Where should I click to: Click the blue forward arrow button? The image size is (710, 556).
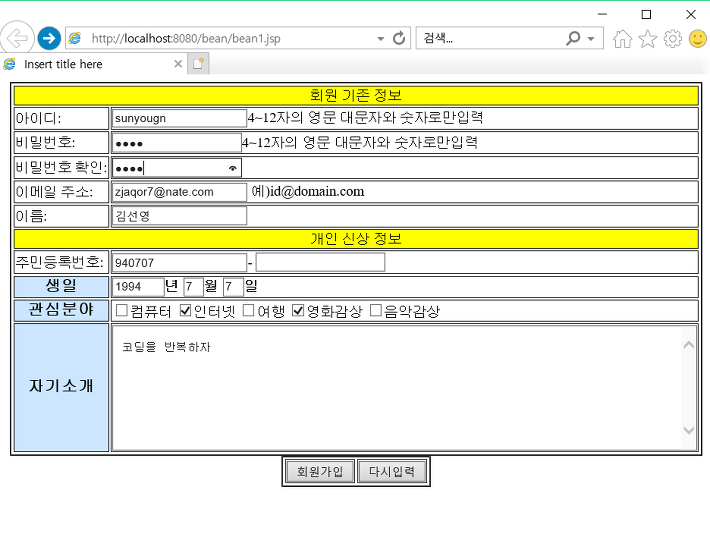pos(49,38)
